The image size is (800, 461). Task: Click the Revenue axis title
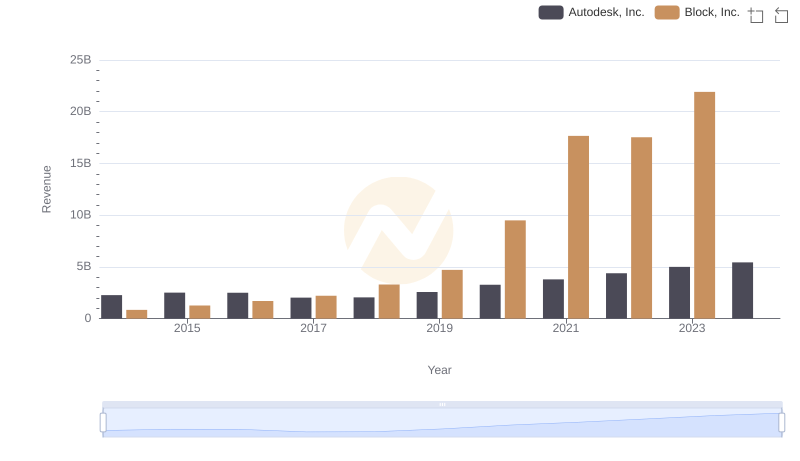tap(46, 189)
